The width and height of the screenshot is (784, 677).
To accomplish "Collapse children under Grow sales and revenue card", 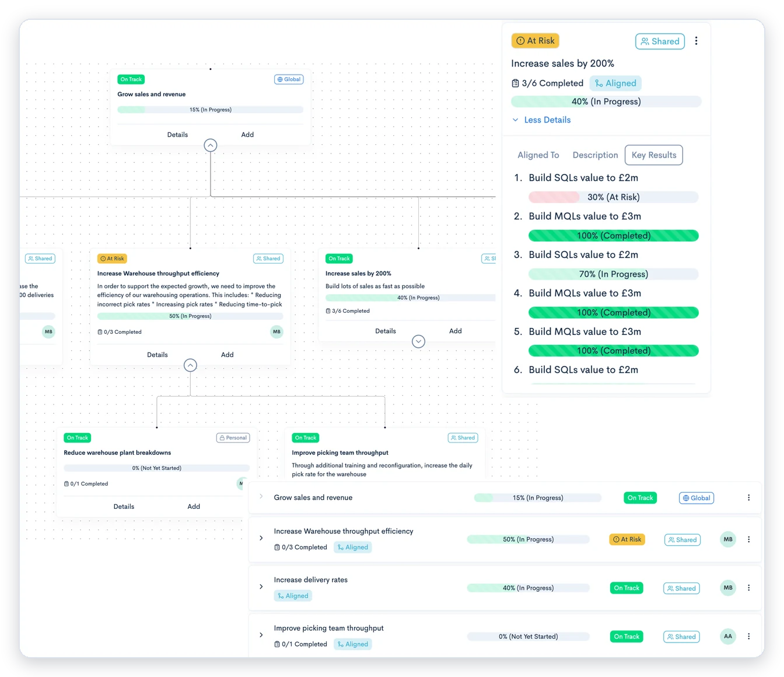I will click(x=211, y=145).
